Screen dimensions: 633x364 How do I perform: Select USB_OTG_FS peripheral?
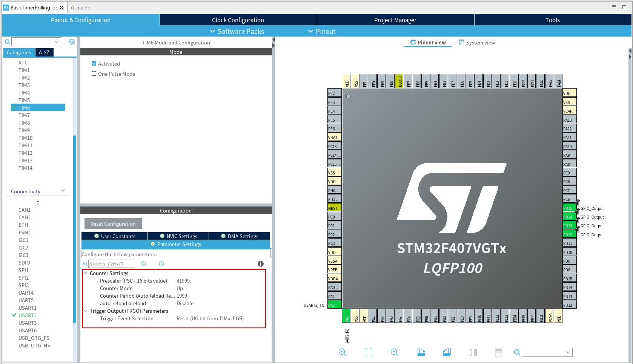(x=34, y=338)
